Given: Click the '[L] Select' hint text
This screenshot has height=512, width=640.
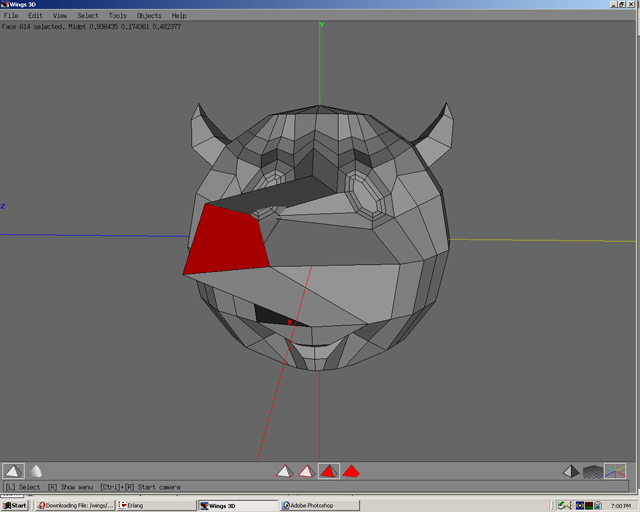Looking at the screenshot, I should (x=23, y=487).
